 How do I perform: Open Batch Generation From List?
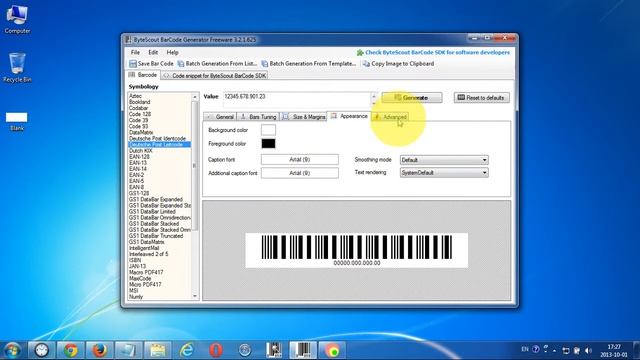[x=217, y=64]
